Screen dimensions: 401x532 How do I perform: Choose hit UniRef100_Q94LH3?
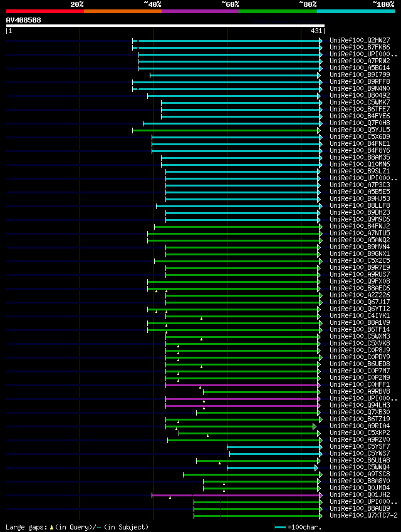coord(360,405)
